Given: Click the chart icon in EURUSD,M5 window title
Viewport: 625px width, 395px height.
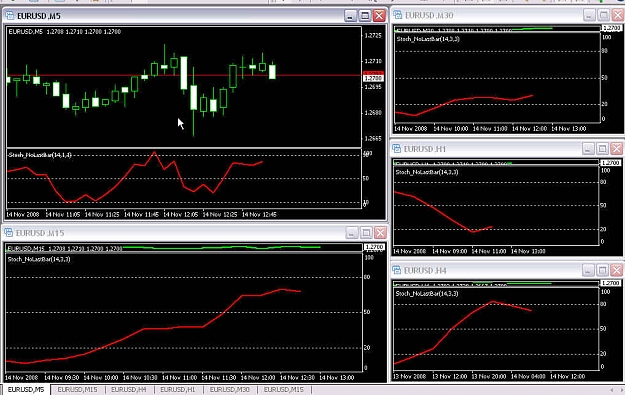Looking at the screenshot, I should pyautogui.click(x=9, y=16).
